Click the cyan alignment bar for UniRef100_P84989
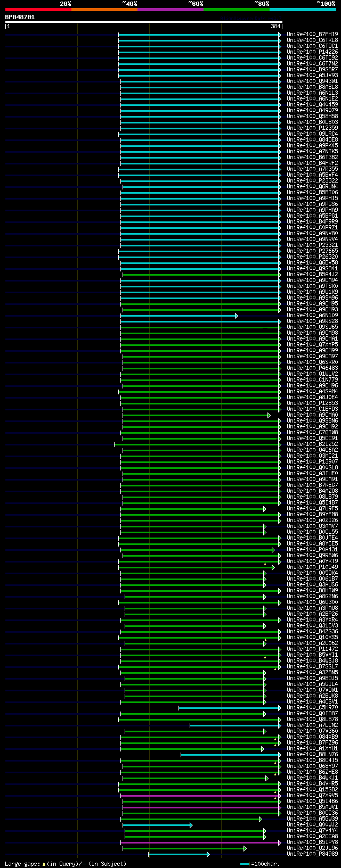This screenshot has height=868, width=341. [178, 854]
